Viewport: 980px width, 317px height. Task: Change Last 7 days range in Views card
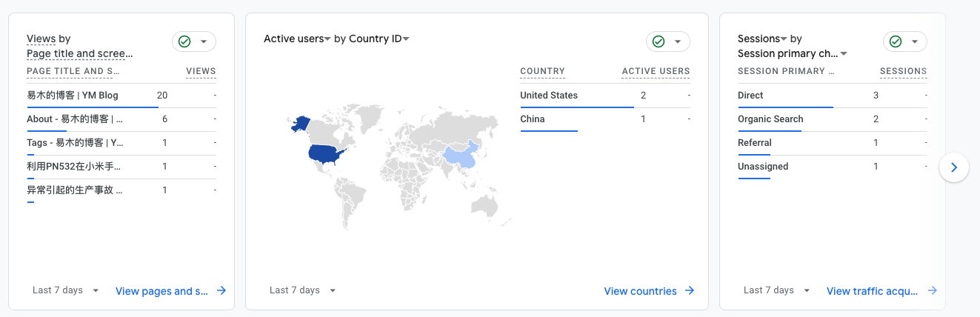tap(65, 290)
